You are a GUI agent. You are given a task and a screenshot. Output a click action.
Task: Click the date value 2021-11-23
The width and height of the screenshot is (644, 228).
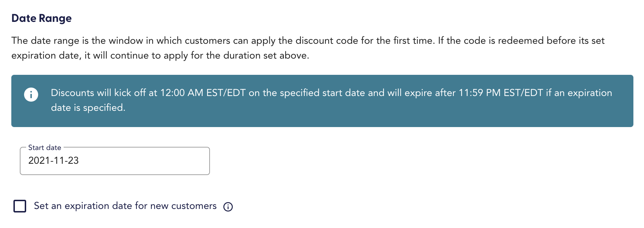point(54,161)
